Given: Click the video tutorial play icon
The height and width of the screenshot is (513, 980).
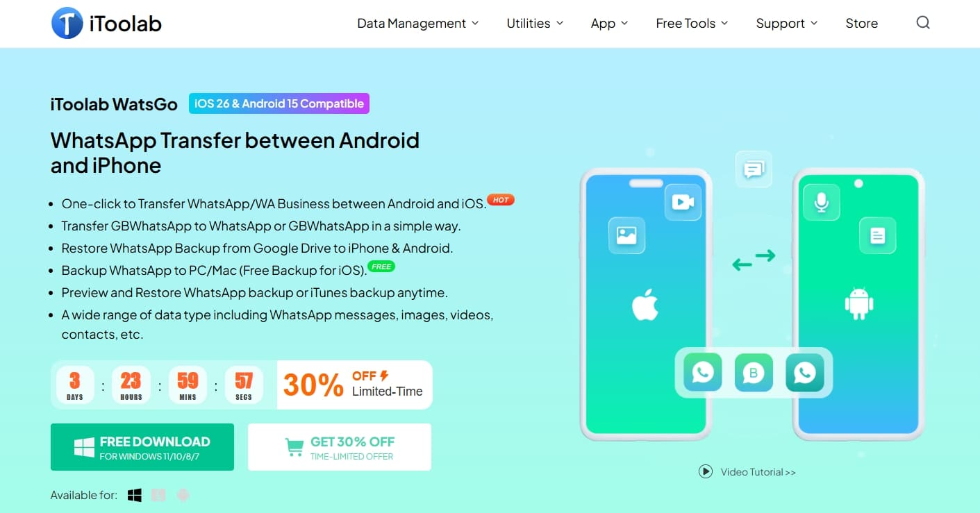Looking at the screenshot, I should [706, 471].
